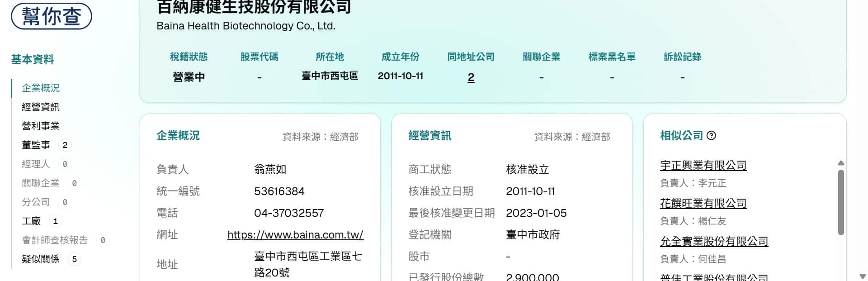Click the similar companies scroll-up arrow
The image size is (868, 281).
[x=841, y=163]
